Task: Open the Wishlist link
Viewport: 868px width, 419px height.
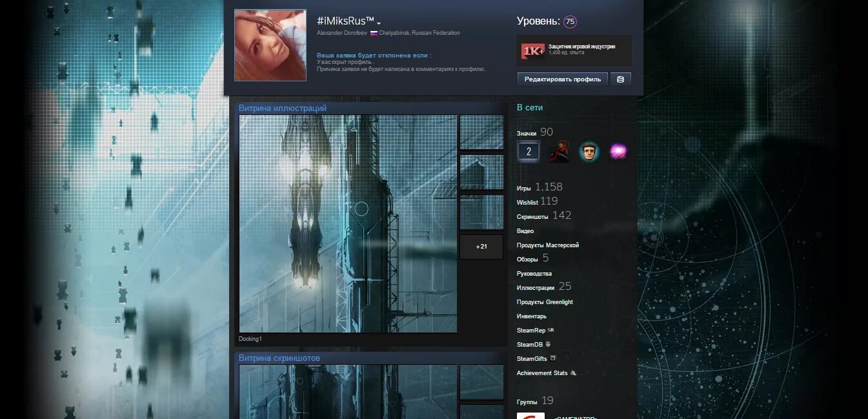Action: [527, 202]
